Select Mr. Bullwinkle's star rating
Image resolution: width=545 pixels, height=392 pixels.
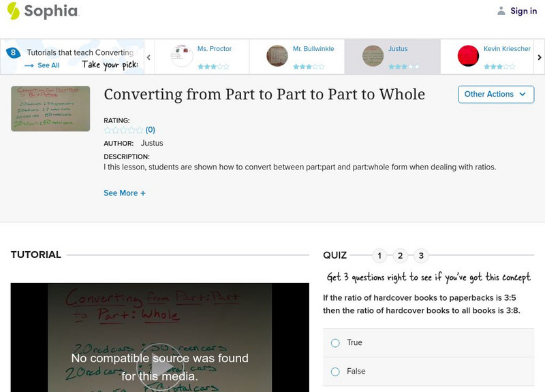[x=309, y=67]
